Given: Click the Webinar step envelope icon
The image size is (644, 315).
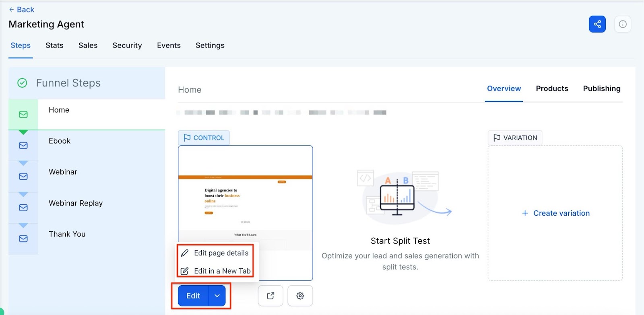Looking at the screenshot, I should [23, 177].
